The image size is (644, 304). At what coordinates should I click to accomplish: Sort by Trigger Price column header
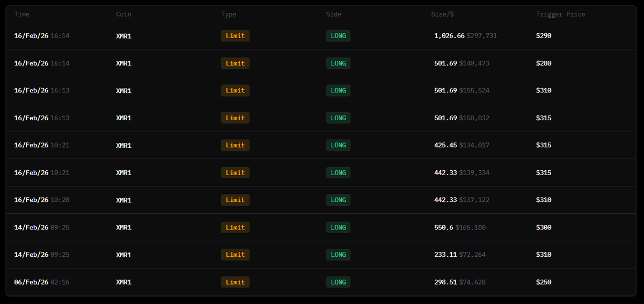(560, 15)
